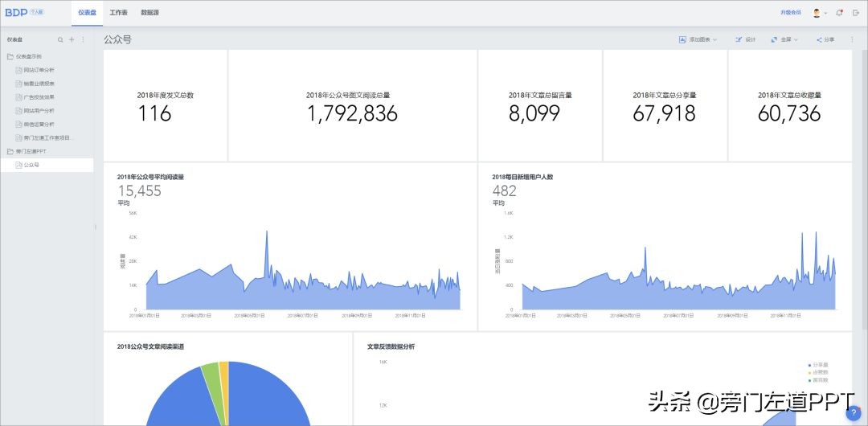Expand 添加图表 dropdown arrow
Image resolution: width=868 pixels, height=426 pixels.
pyautogui.click(x=714, y=40)
